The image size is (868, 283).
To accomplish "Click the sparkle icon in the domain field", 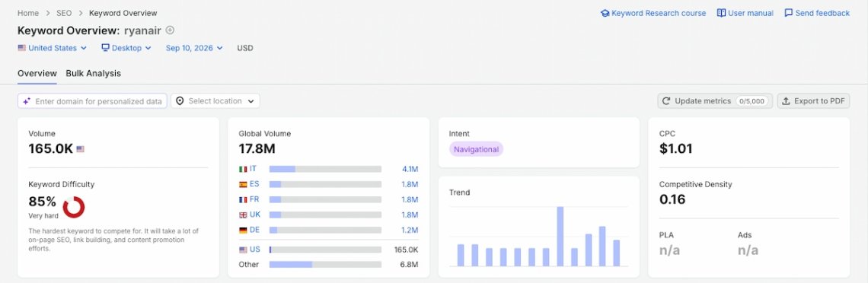I will tap(27, 101).
